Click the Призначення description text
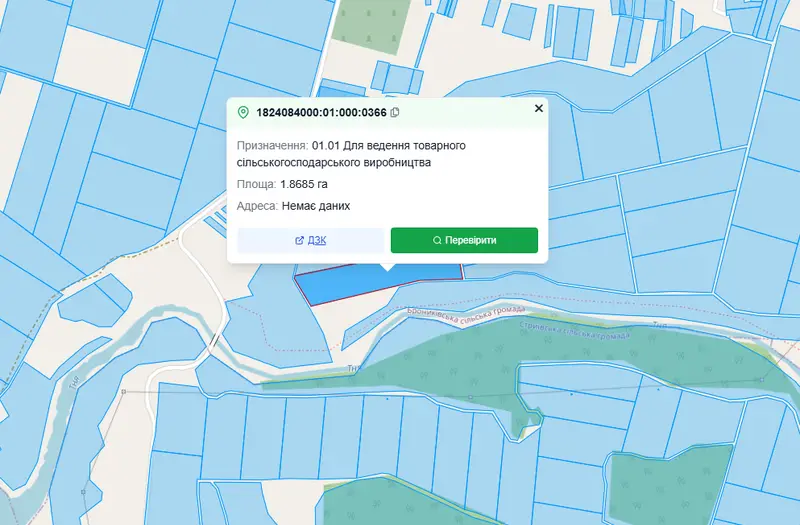 (x=351, y=154)
